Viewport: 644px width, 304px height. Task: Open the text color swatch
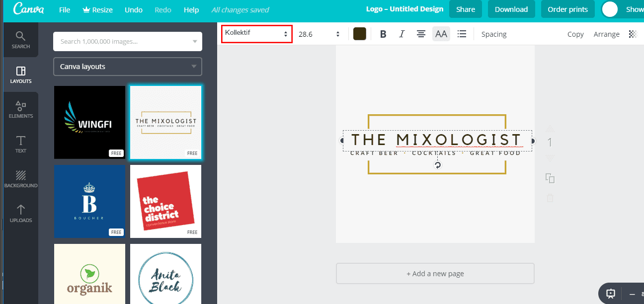(x=359, y=34)
